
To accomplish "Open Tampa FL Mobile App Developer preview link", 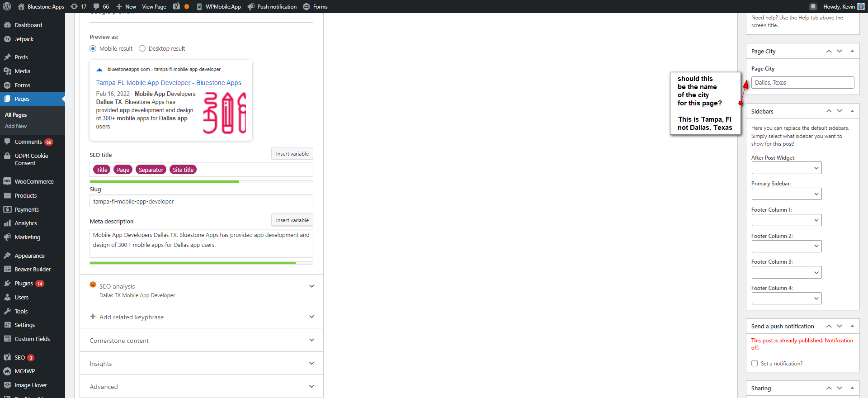I will tap(169, 83).
